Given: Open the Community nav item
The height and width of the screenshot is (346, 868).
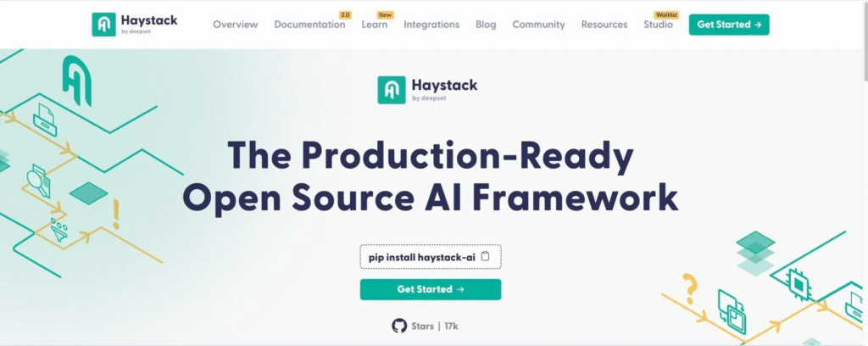Looking at the screenshot, I should point(538,25).
